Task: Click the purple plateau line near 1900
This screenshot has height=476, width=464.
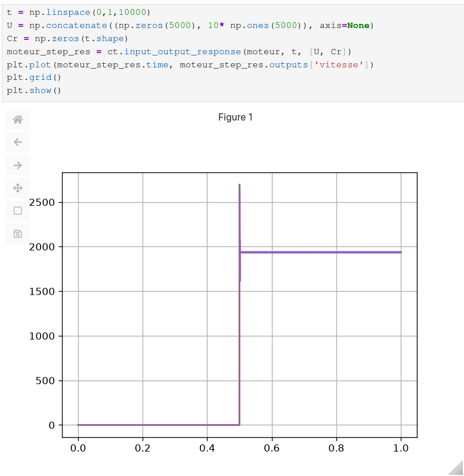Action: [x=321, y=252]
